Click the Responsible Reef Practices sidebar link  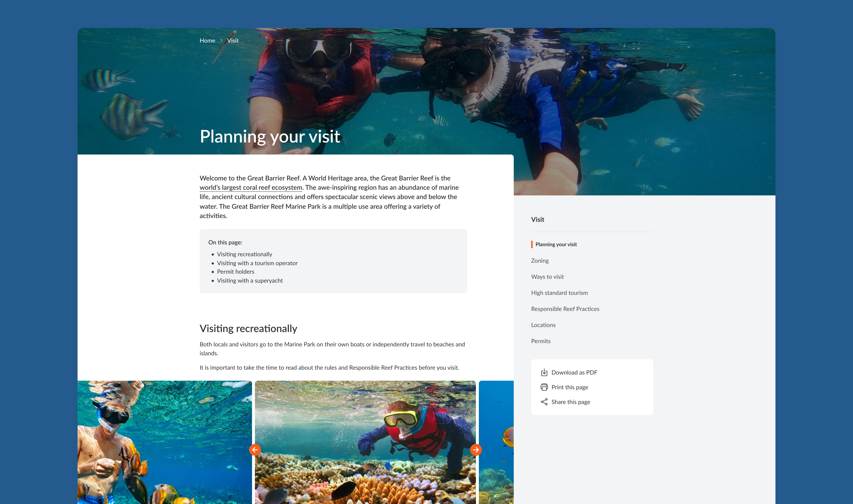click(565, 308)
